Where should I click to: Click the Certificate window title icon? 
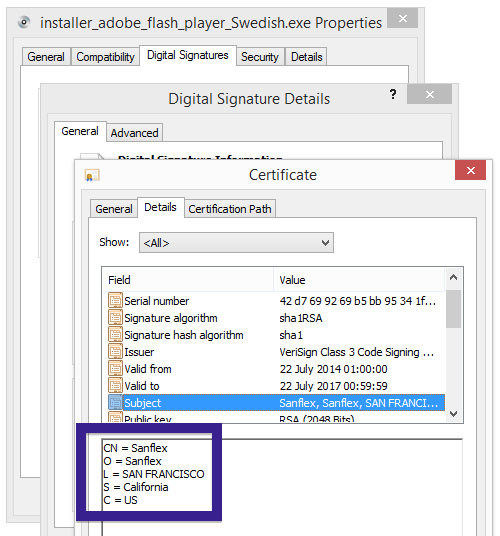(92, 175)
